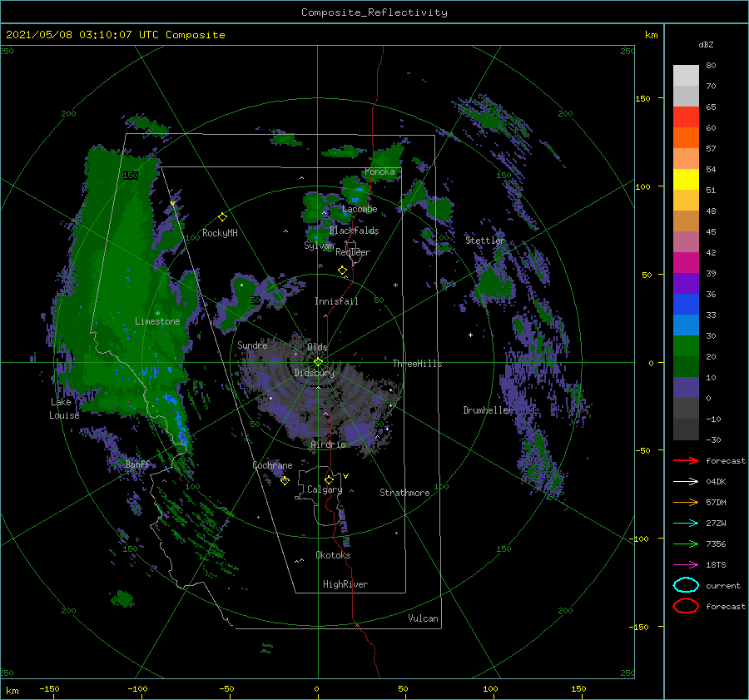
Task: Pick the magenta 39-42 dBZ swatch
Action: click(686, 263)
